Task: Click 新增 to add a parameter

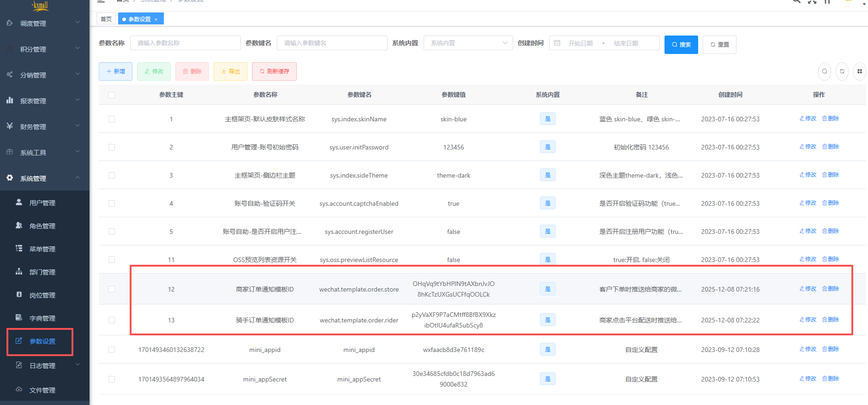Action: pos(115,71)
